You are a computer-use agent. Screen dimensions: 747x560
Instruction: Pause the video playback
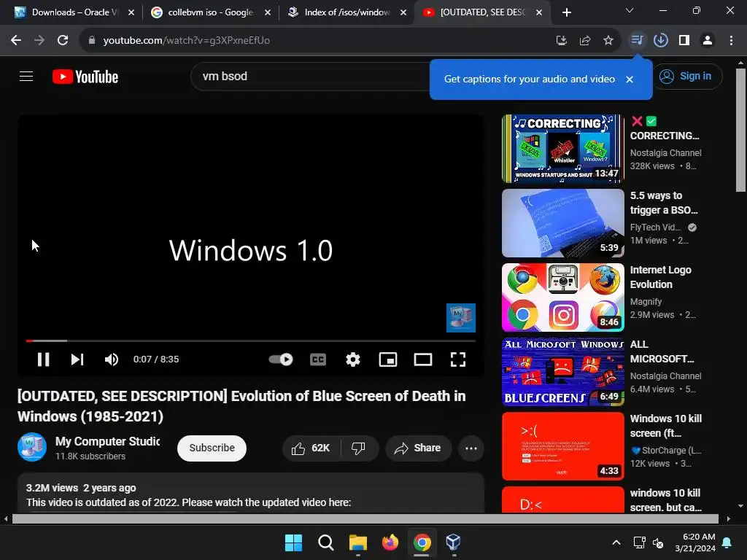(43, 359)
